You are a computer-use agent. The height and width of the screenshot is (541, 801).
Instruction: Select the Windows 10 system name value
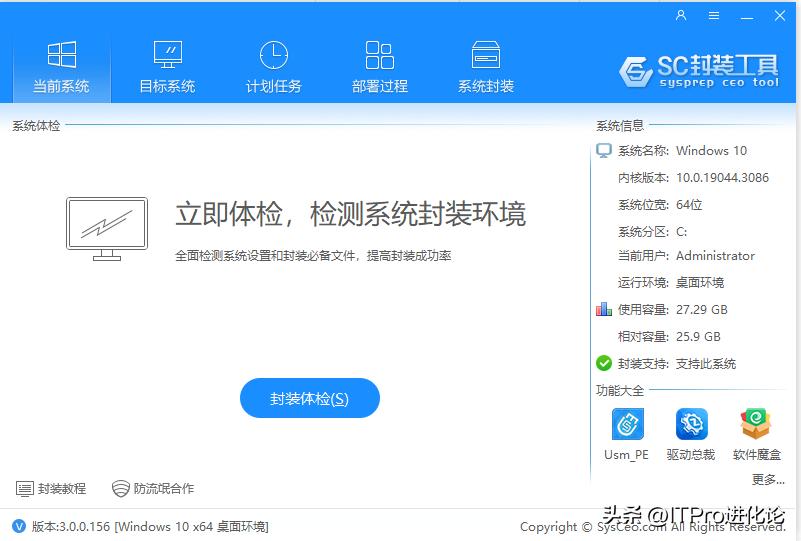coord(712,151)
